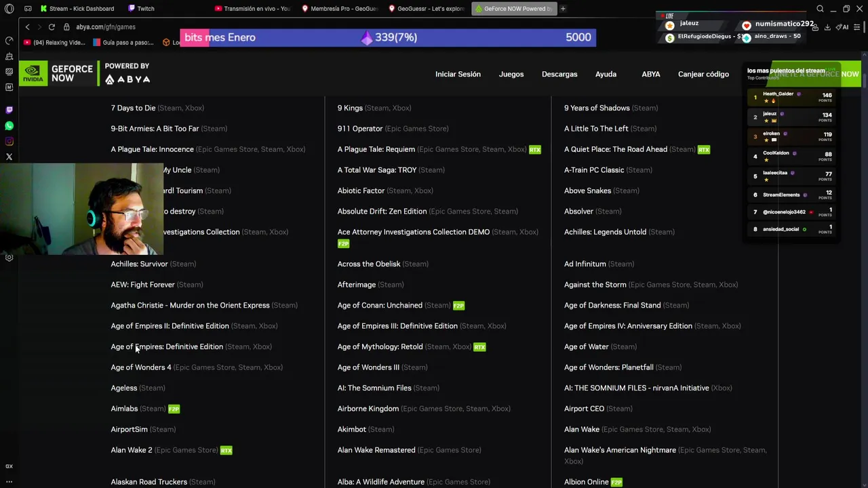Open the Easy Setup menu icon
Image resolution: width=868 pixels, height=488 pixels.
pos(857,27)
